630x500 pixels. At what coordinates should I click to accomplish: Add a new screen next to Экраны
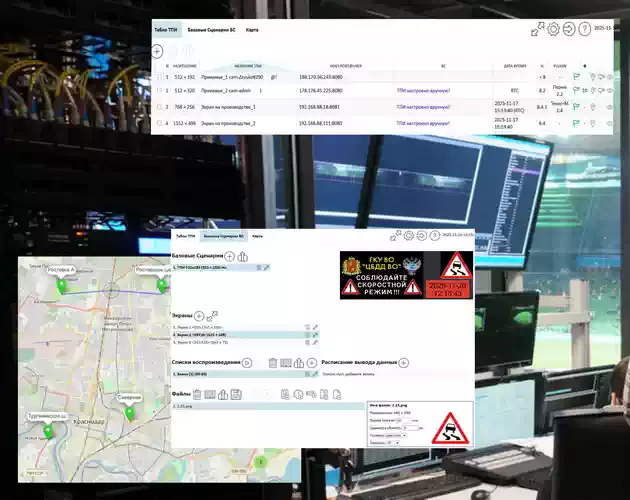199,316
